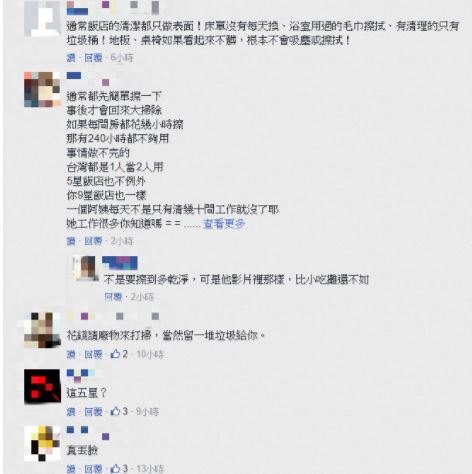Open avatar beside 真丟臉 comment
472x474 pixels.
tap(42, 443)
